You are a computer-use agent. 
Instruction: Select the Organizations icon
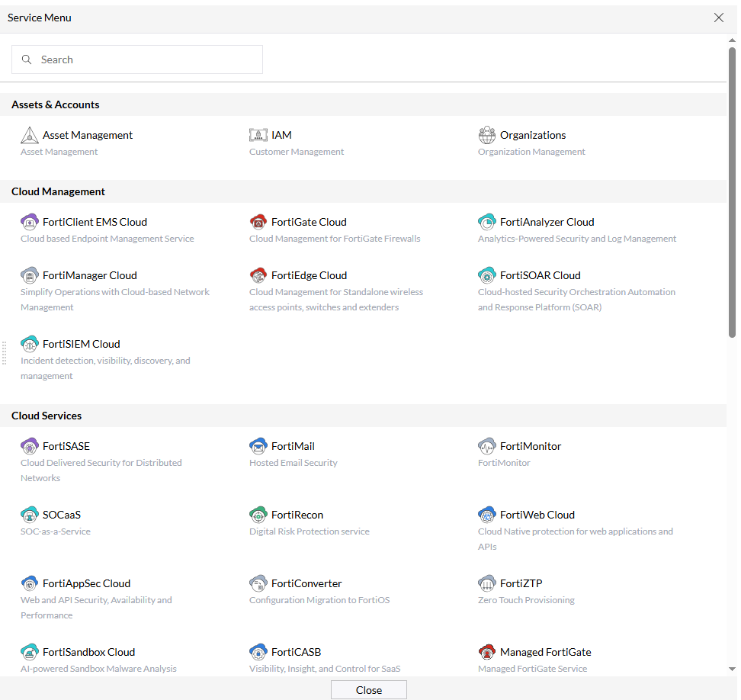487,134
